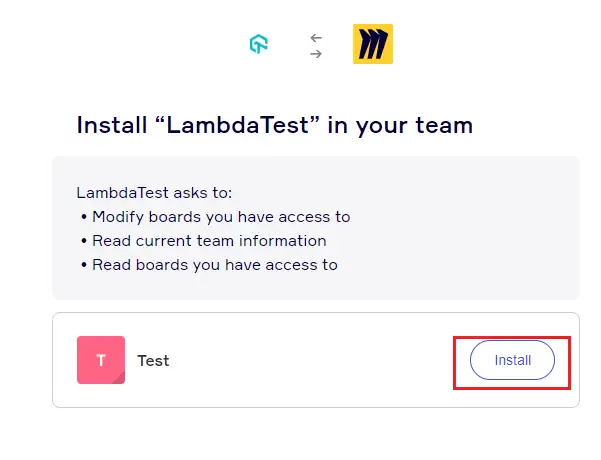Image resolution: width=601 pixels, height=460 pixels.
Task: Click the bullet before Read boards
Action: (83, 265)
